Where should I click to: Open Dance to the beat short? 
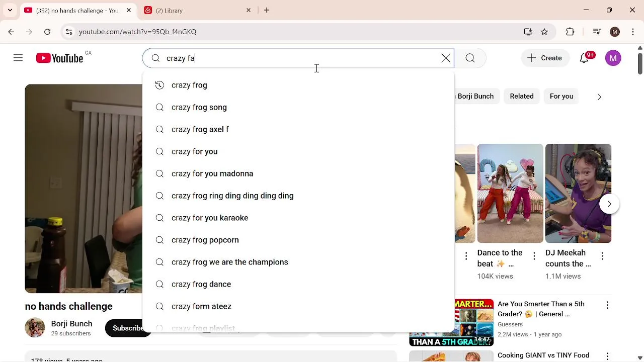tap(510, 194)
